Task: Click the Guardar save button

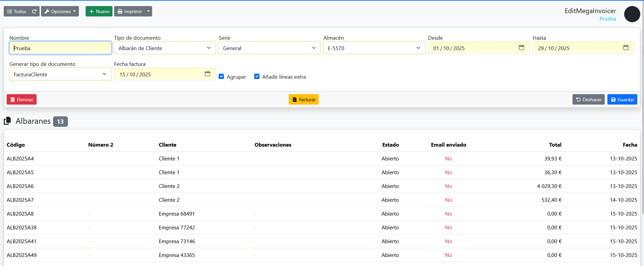Action: (622, 100)
